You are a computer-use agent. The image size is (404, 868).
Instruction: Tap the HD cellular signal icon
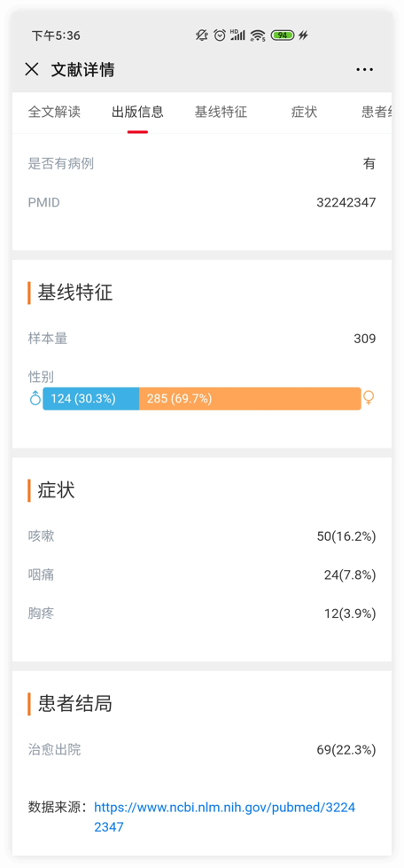tap(237, 35)
